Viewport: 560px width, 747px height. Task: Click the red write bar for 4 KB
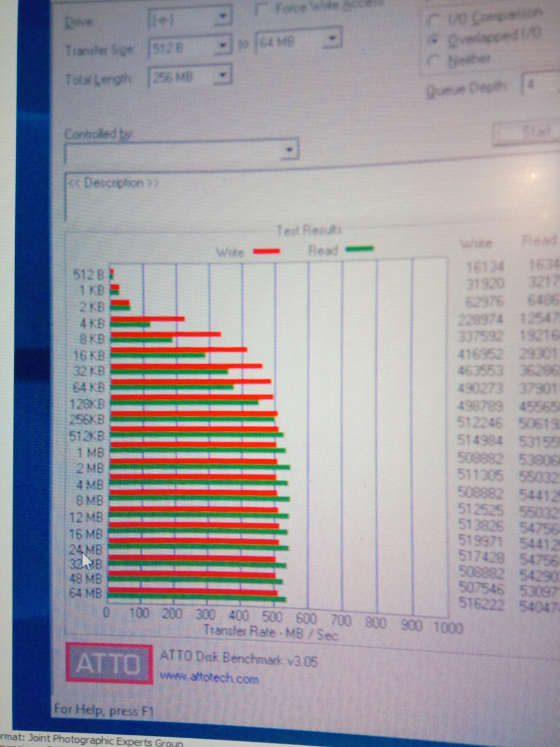(147, 319)
